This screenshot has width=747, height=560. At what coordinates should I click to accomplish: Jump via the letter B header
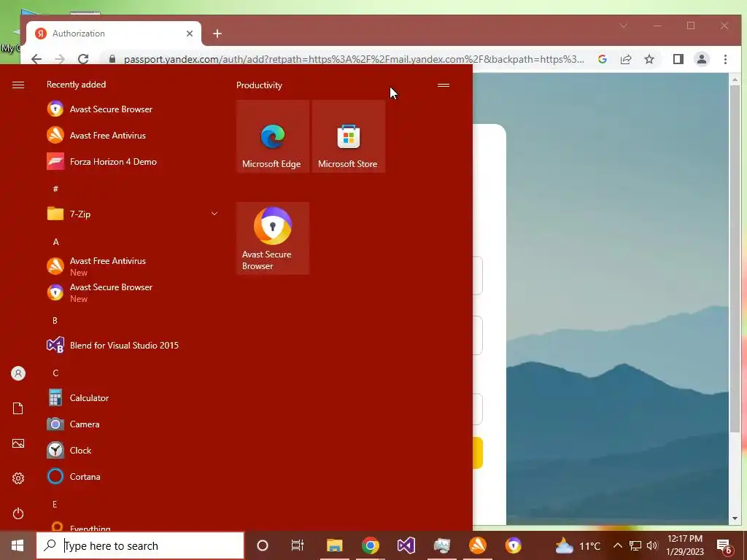[x=55, y=321]
